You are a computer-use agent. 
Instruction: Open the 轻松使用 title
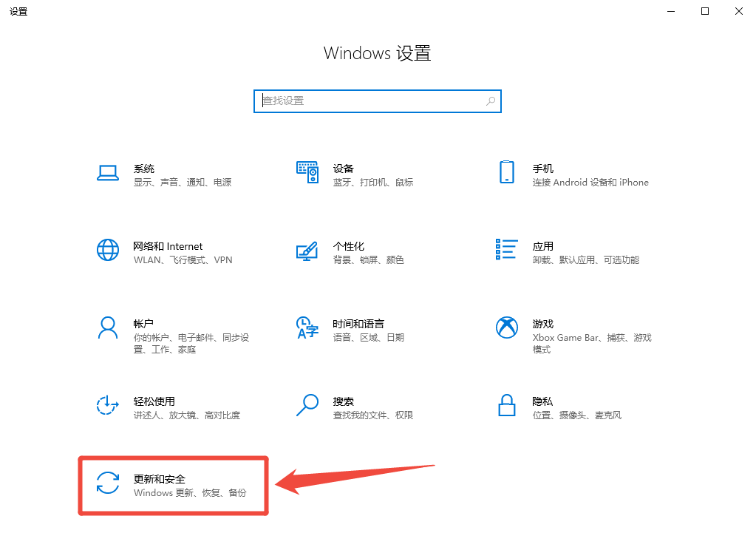pos(154,401)
